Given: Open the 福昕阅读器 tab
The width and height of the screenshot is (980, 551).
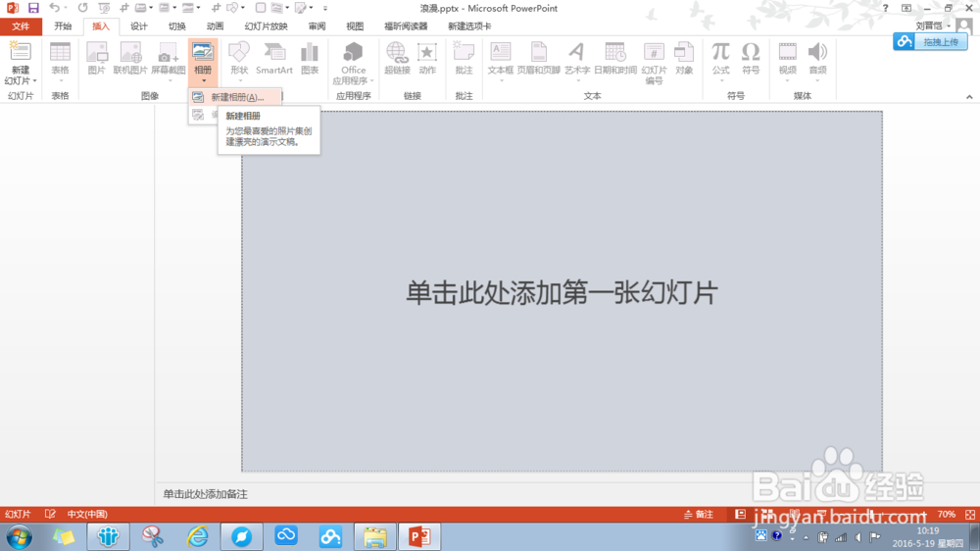Looking at the screenshot, I should click(x=406, y=26).
